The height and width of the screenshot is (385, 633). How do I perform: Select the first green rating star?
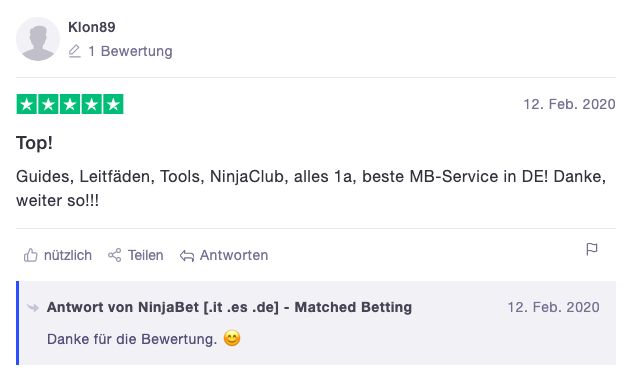point(27,104)
